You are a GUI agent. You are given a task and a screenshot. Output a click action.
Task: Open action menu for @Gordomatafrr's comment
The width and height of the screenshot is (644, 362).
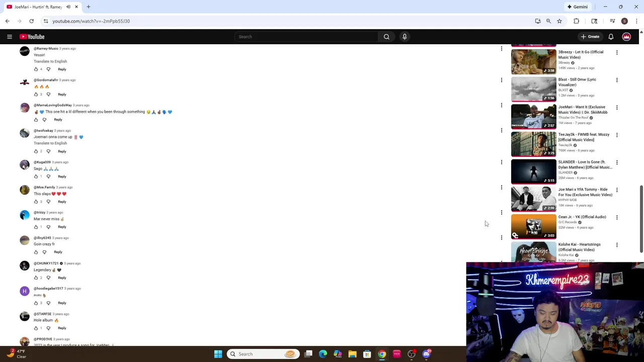click(x=501, y=80)
